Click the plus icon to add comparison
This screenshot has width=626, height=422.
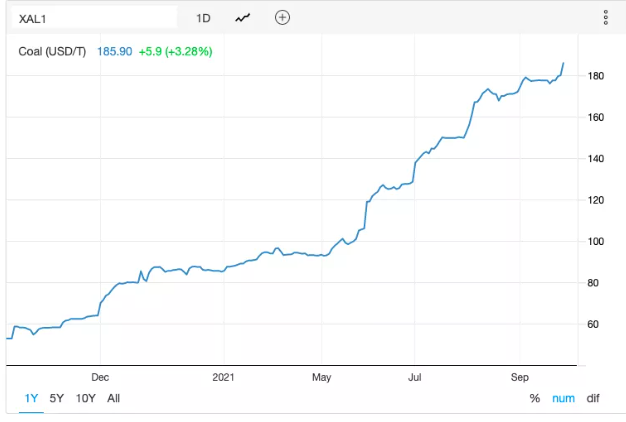[x=282, y=18]
